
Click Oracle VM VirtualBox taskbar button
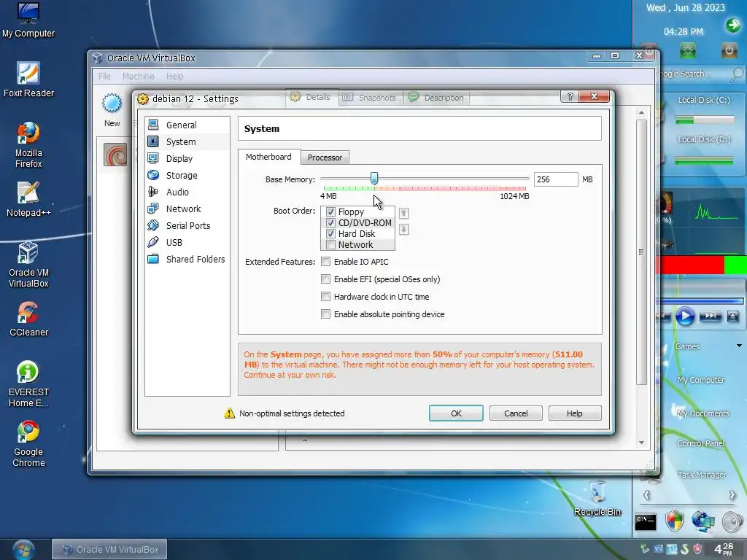coord(109,550)
